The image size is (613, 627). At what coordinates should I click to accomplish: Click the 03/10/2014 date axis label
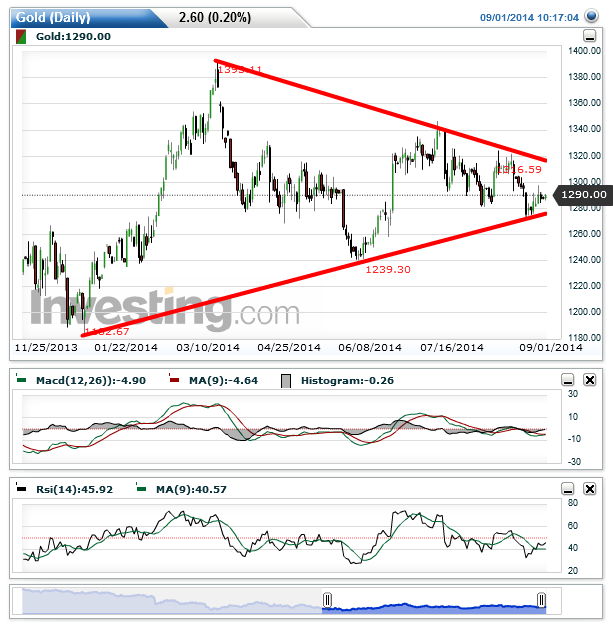tap(208, 347)
